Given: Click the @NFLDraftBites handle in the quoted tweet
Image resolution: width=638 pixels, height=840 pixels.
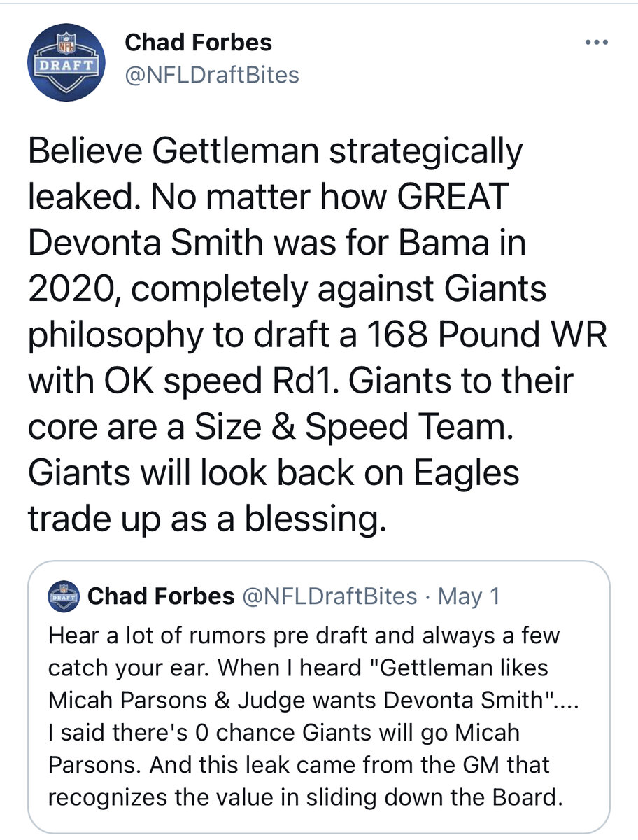Looking at the screenshot, I should pos(329,596).
